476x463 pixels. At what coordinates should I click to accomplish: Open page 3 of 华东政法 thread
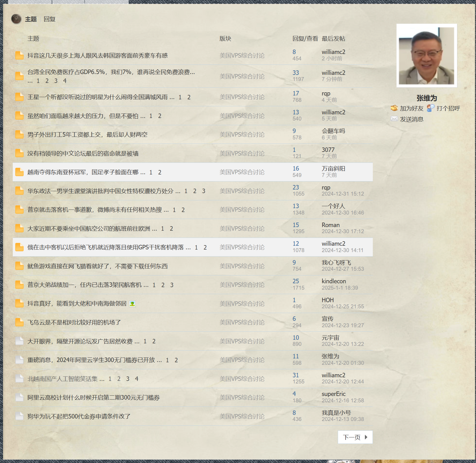click(x=204, y=191)
